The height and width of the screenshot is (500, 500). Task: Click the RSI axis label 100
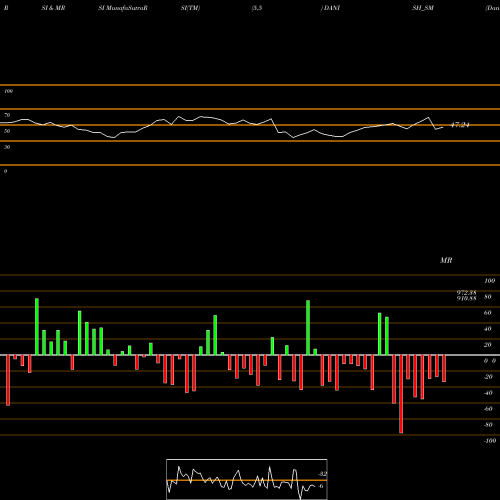(x=8, y=91)
